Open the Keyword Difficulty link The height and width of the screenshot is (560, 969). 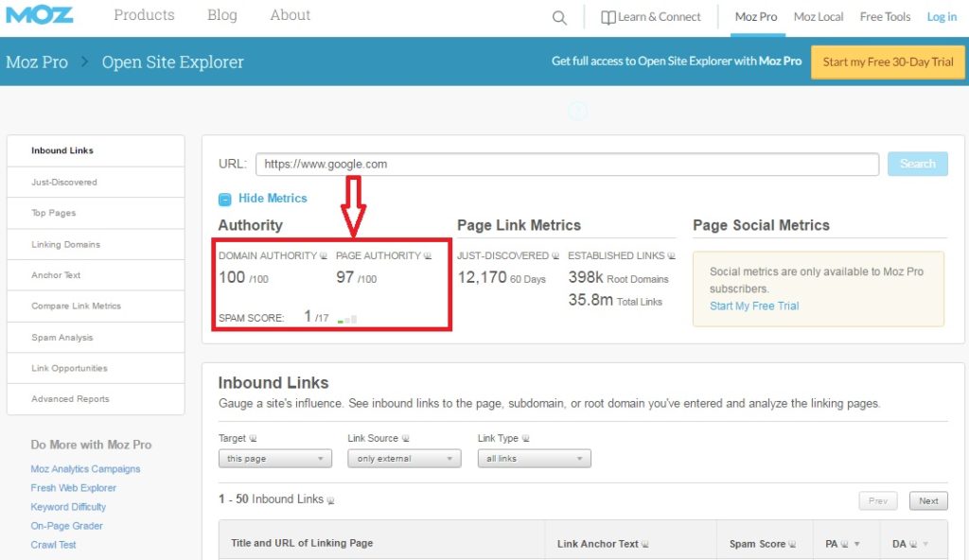click(68, 507)
